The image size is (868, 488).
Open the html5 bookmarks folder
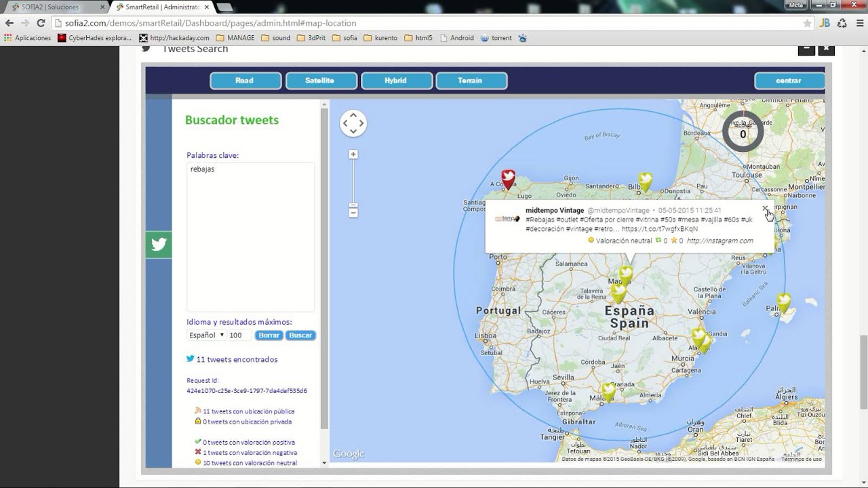point(418,38)
